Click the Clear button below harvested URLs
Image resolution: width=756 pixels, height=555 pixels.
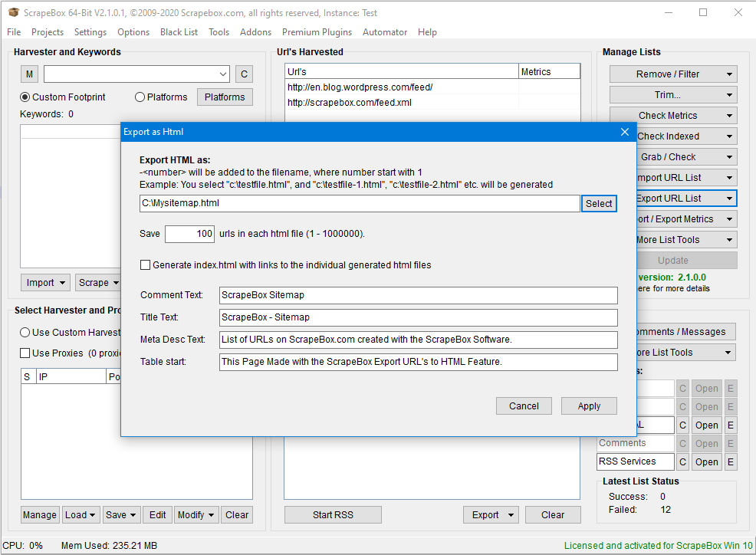click(x=553, y=515)
